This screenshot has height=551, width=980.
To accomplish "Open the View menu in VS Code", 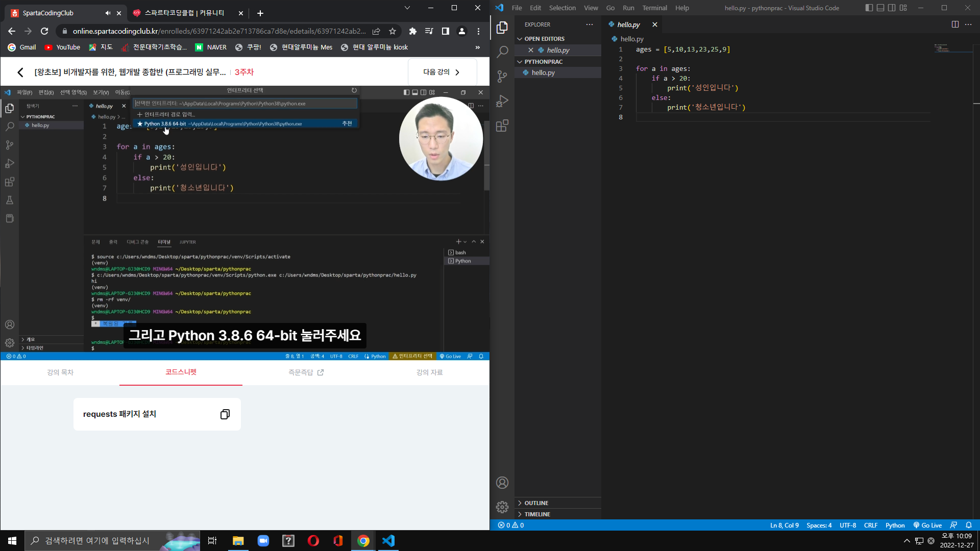I will pyautogui.click(x=591, y=8).
